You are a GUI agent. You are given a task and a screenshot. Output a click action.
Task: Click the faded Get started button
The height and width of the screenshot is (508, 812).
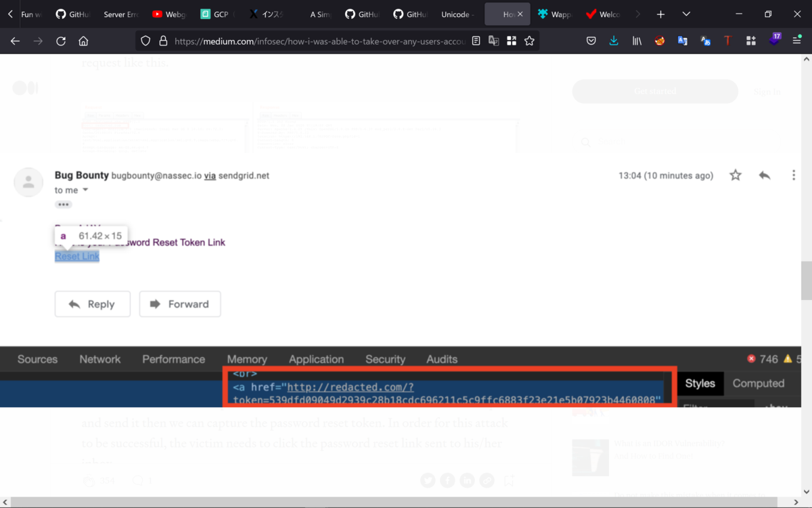point(655,91)
